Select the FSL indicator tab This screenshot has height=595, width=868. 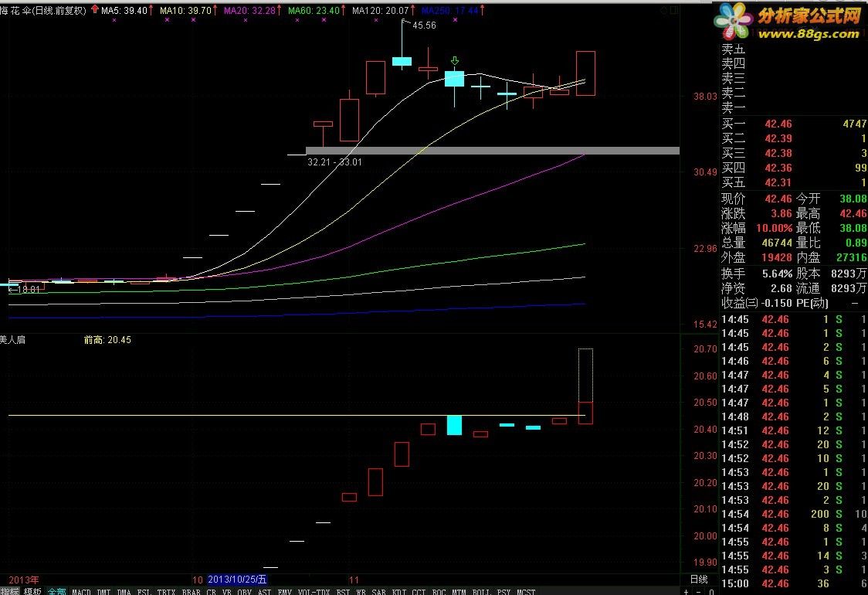point(144,592)
